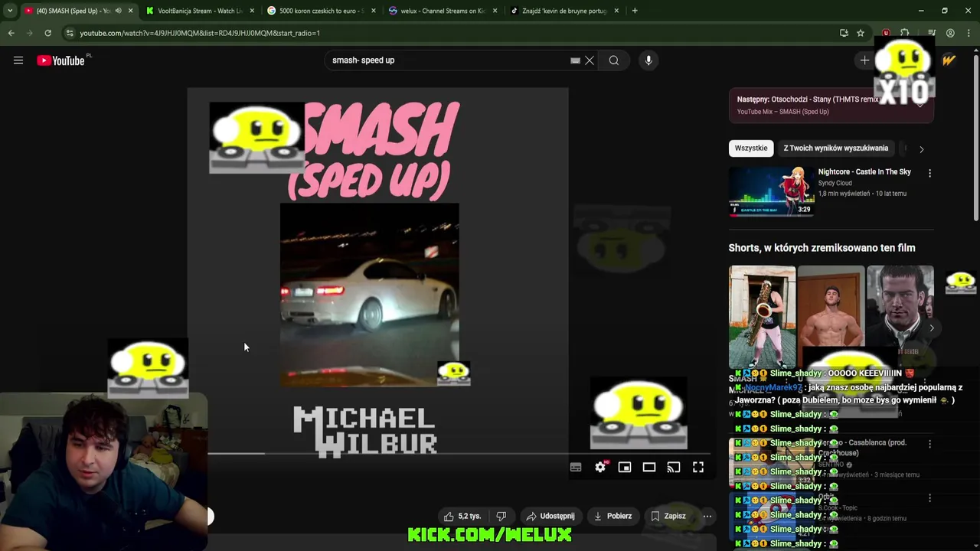Open the tab search dropdown

(x=10, y=11)
